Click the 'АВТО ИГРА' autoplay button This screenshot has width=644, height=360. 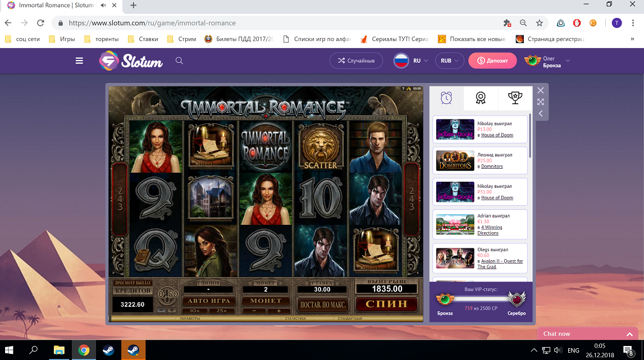tap(209, 301)
